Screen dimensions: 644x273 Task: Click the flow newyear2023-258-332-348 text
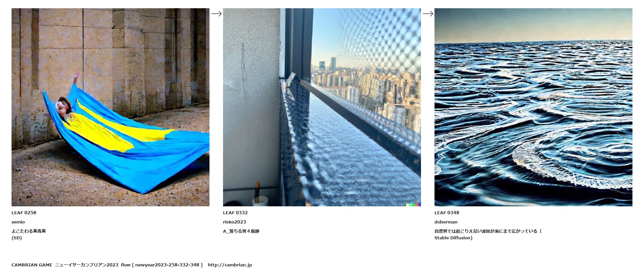tap(162, 265)
